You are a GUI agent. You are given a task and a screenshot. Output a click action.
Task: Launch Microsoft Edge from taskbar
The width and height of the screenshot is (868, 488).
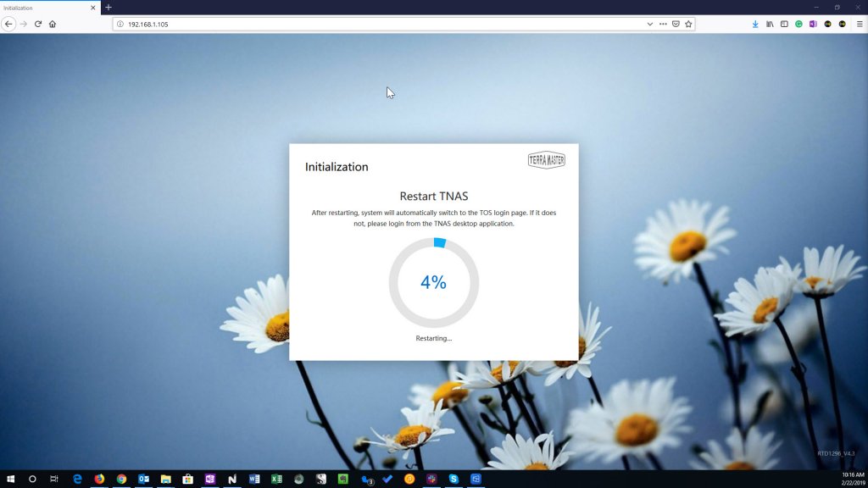77,480
